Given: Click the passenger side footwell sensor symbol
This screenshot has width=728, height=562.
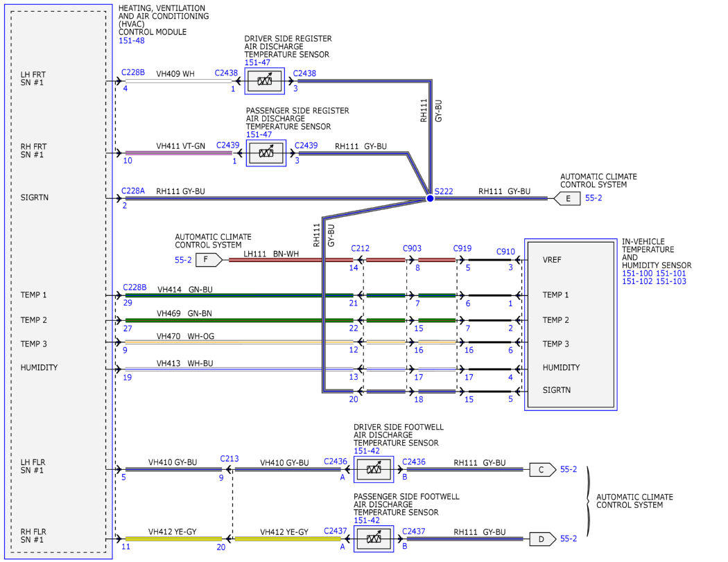Looking at the screenshot, I should click(x=374, y=539).
